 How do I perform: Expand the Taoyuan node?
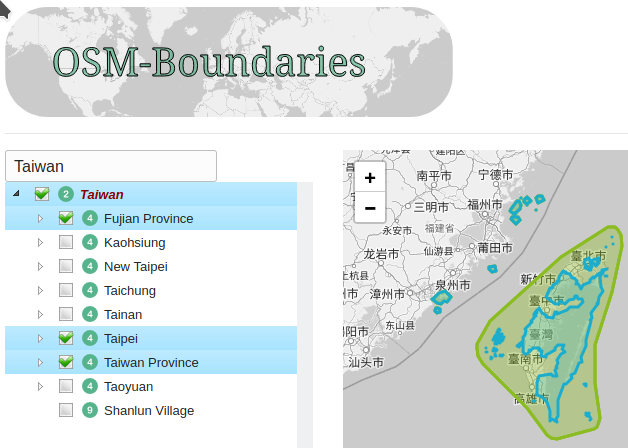[x=40, y=387]
